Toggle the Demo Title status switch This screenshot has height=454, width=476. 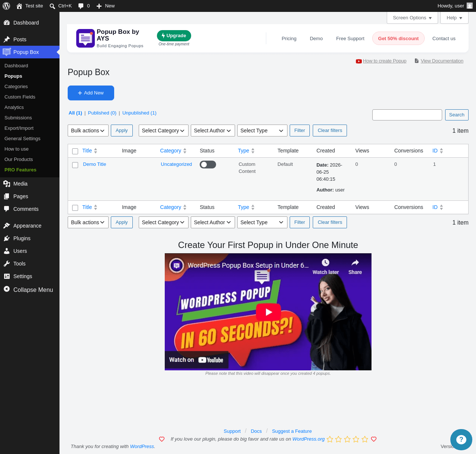click(208, 164)
